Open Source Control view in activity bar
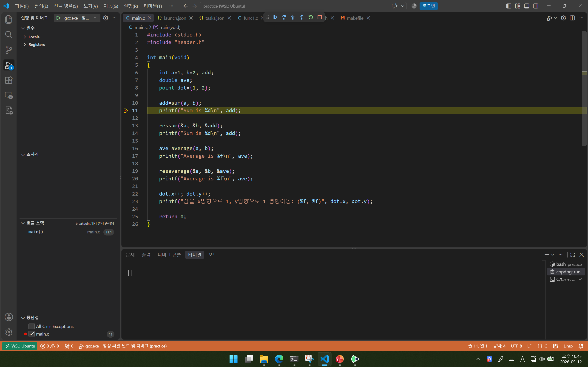Viewport: 588px width, 367px height. 9,50
